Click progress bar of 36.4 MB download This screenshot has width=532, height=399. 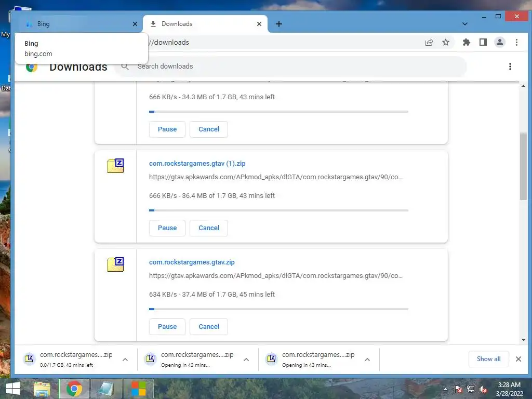click(278, 210)
